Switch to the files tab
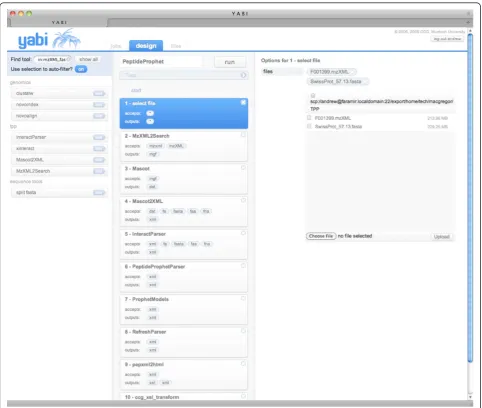The height and width of the screenshot is (408, 482). 176,46
